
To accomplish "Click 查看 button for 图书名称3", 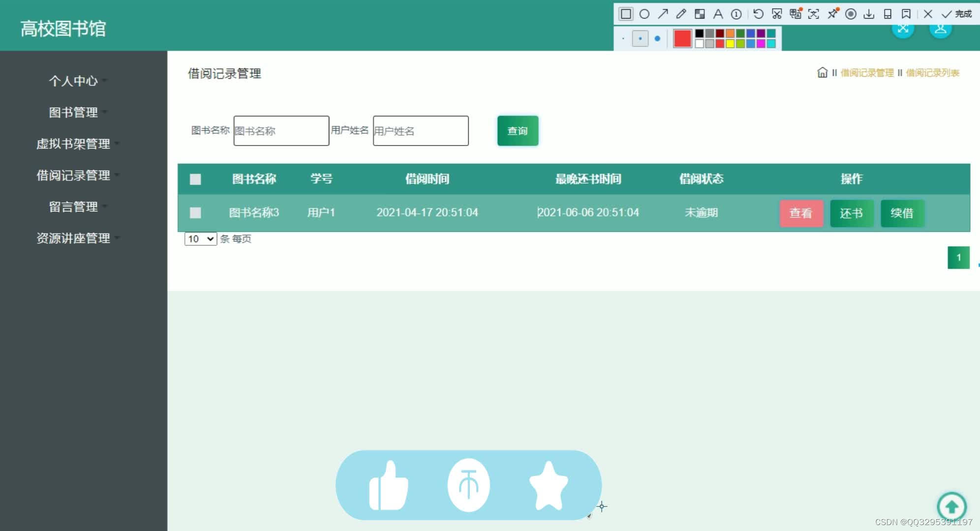I will pyautogui.click(x=801, y=213).
